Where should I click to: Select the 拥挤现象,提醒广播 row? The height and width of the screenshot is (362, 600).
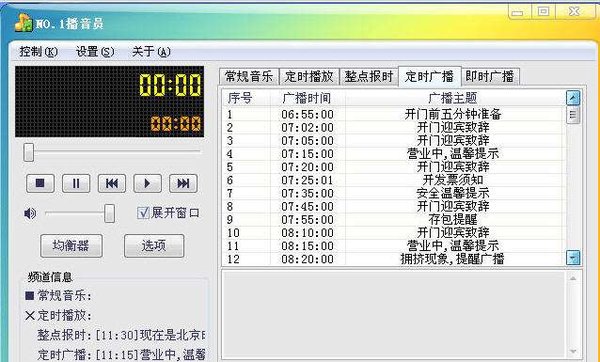(x=393, y=259)
